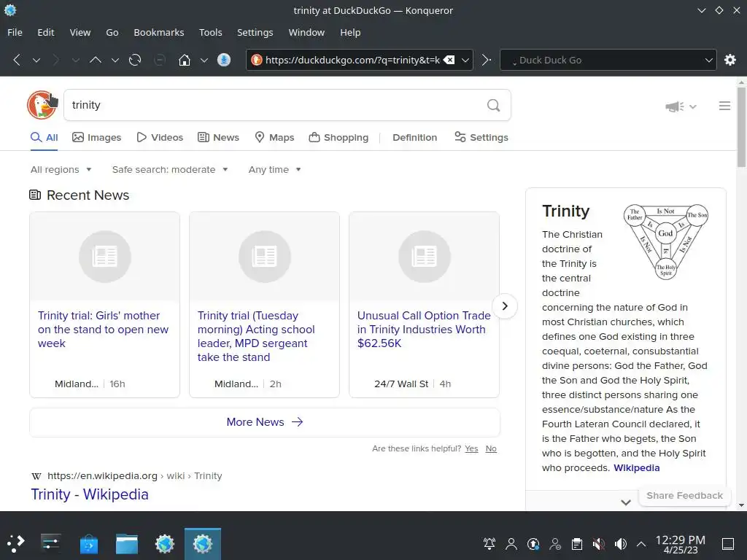Image resolution: width=747 pixels, height=560 pixels.
Task: Click Yes for links helpful
Action: coord(472,448)
